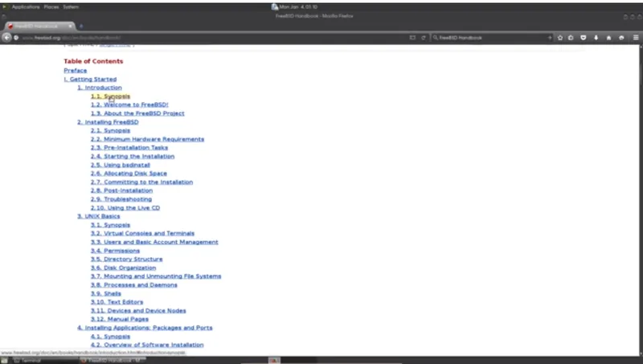Bookmark this page with star icon
This screenshot has width=643, height=364.
(560, 38)
